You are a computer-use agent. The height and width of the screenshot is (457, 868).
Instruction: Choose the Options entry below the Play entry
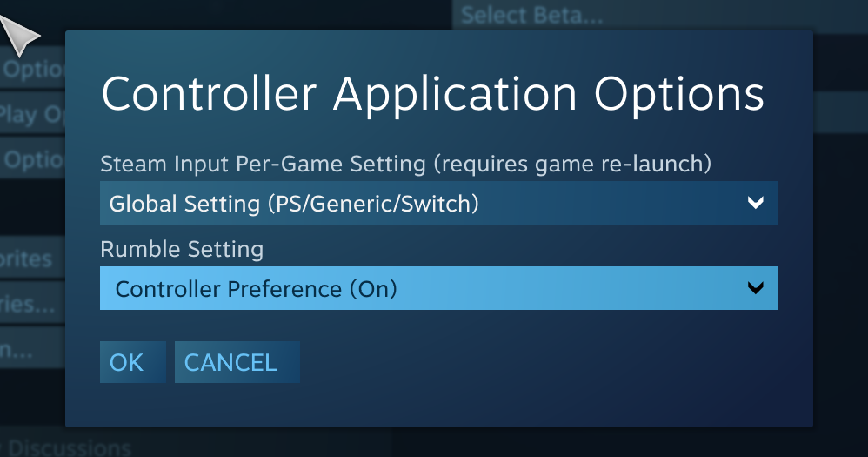click(x=33, y=160)
